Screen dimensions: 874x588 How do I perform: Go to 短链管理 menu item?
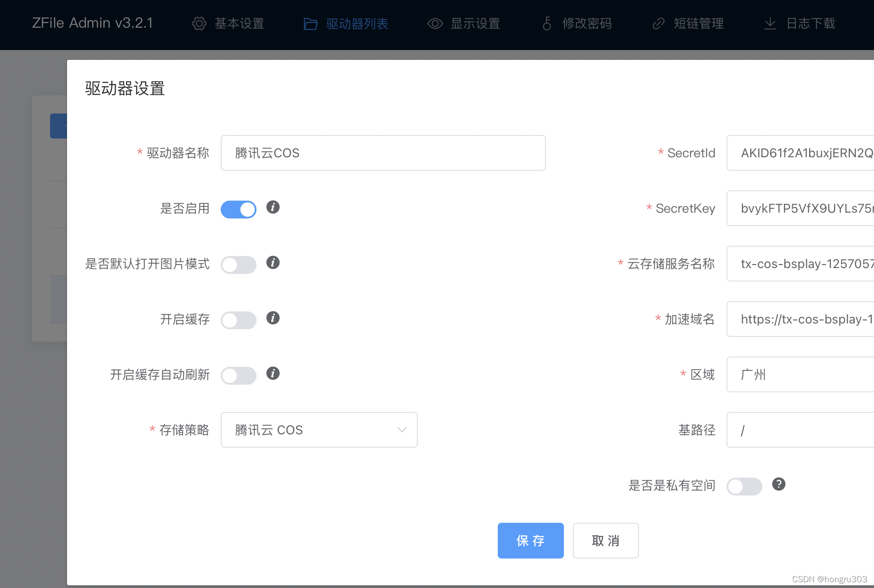(698, 24)
